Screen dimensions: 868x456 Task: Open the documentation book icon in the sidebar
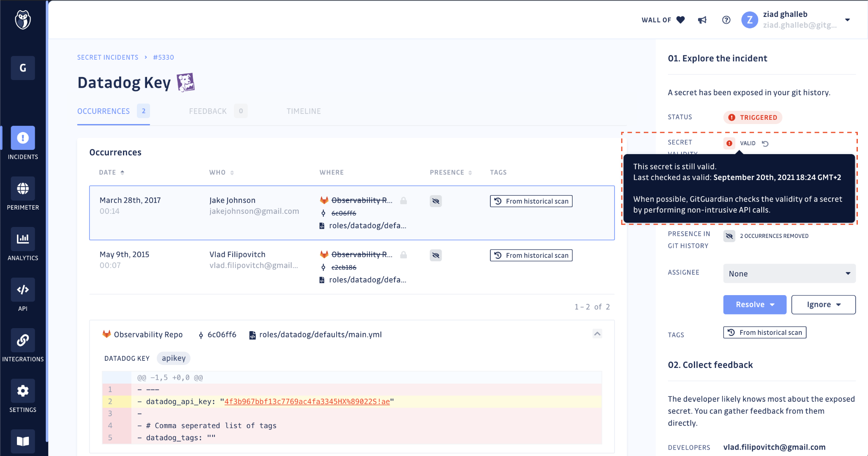tap(23, 441)
